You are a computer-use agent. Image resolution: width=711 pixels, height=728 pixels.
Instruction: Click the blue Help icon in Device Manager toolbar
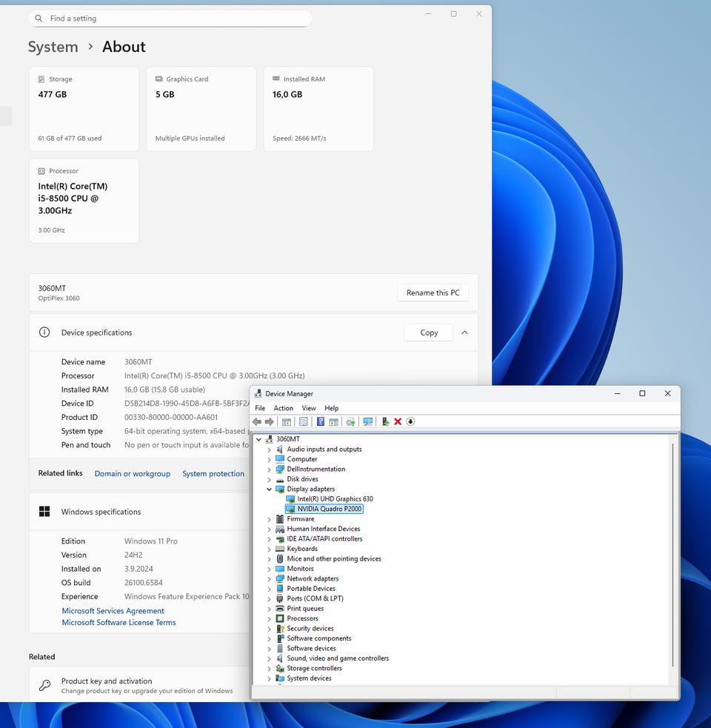coord(321,421)
